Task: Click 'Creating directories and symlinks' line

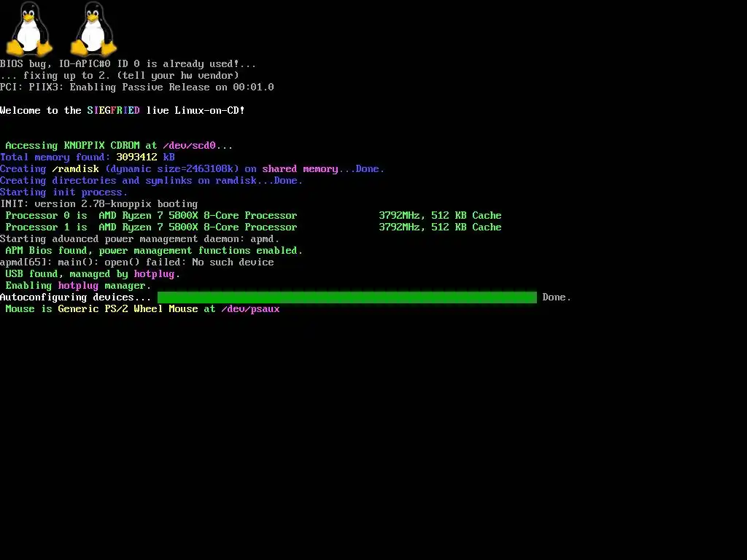Action: [152, 181]
